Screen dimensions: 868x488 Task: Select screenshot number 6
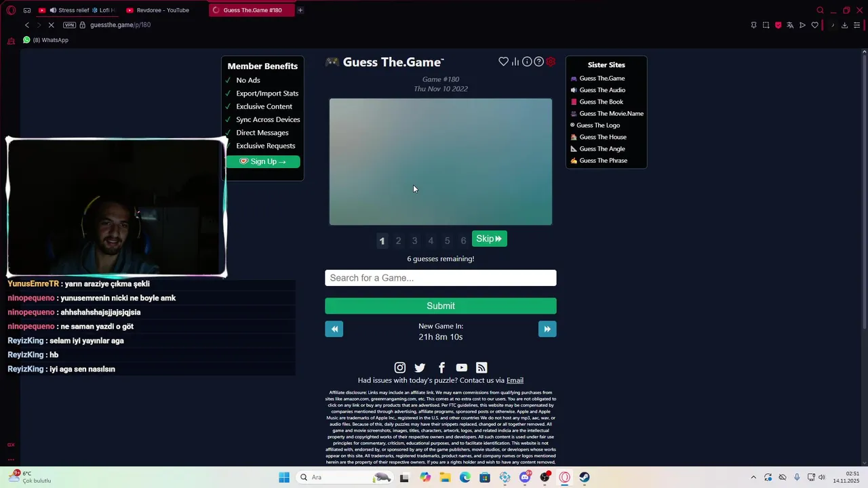tap(463, 241)
